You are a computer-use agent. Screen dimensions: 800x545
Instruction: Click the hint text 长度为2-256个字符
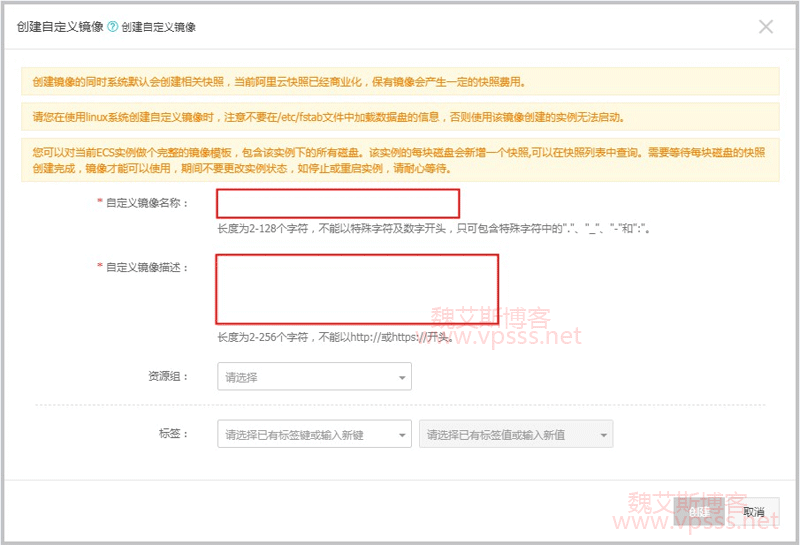pyautogui.click(x=335, y=337)
